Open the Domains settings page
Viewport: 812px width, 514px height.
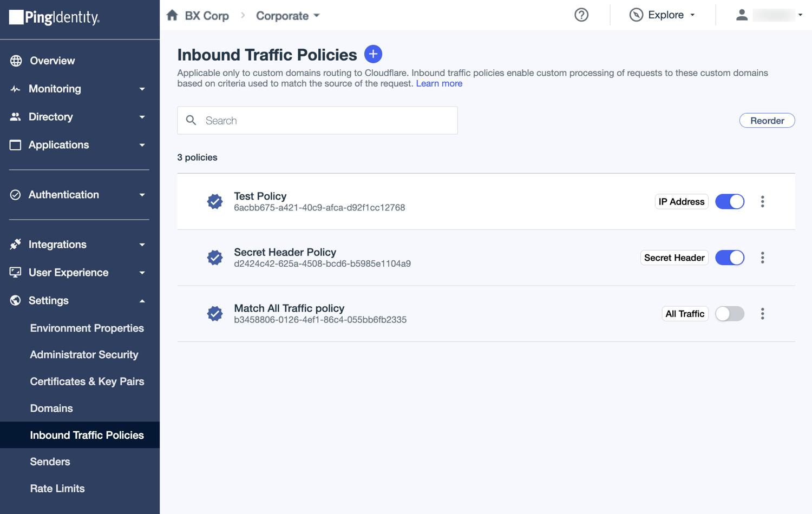point(51,408)
